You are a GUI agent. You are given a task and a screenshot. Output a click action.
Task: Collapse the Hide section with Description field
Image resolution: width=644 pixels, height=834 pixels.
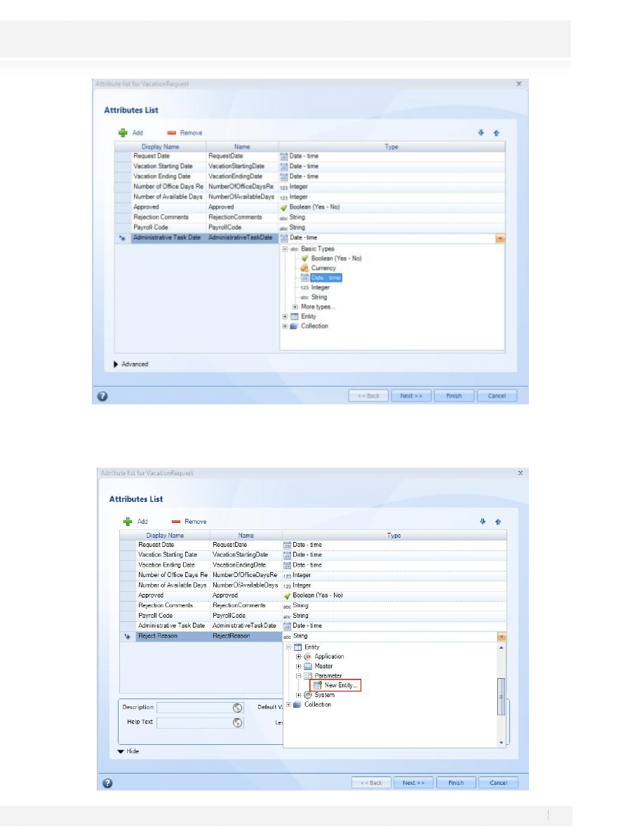tap(122, 751)
